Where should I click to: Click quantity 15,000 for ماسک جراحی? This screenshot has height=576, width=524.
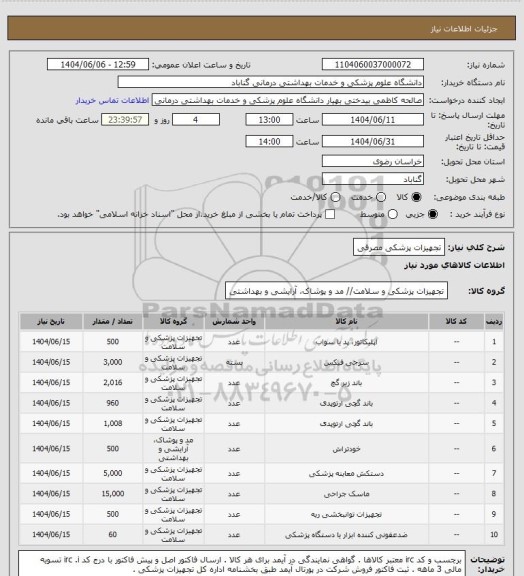coord(112,494)
